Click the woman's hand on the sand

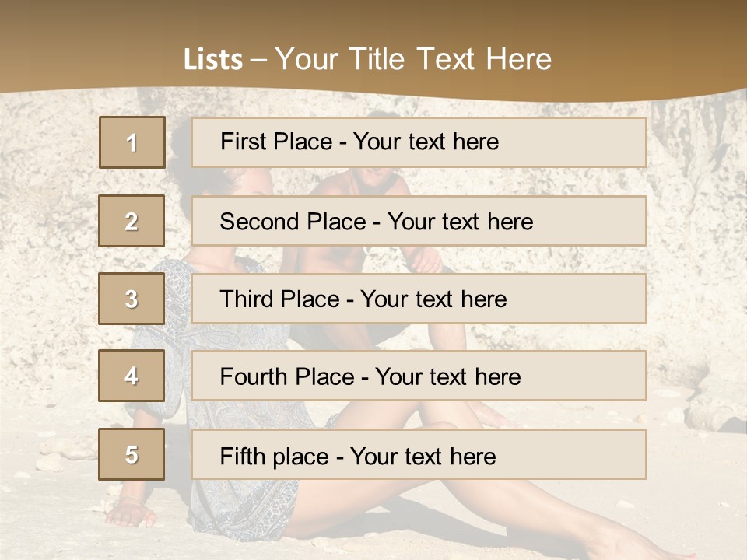click(128, 513)
